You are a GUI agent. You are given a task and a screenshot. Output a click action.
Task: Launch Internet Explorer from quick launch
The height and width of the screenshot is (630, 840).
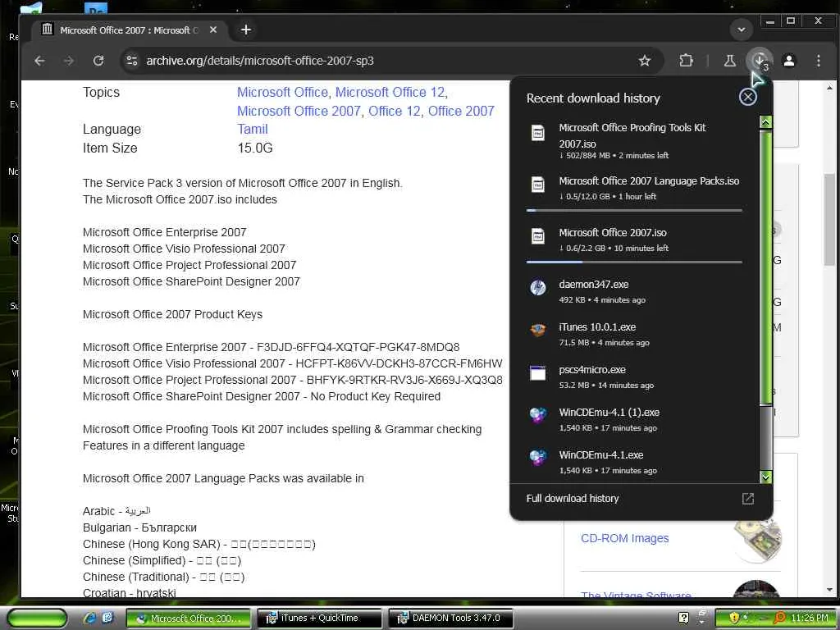click(x=89, y=619)
